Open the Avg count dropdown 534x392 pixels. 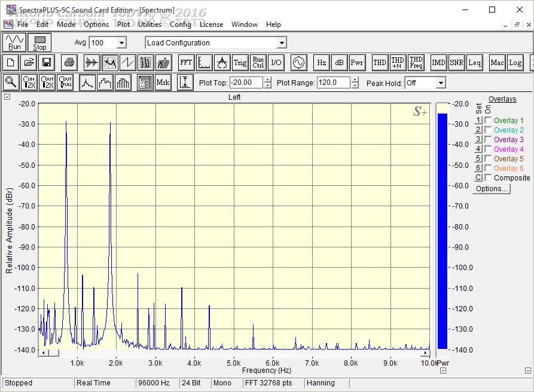pyautogui.click(x=121, y=43)
